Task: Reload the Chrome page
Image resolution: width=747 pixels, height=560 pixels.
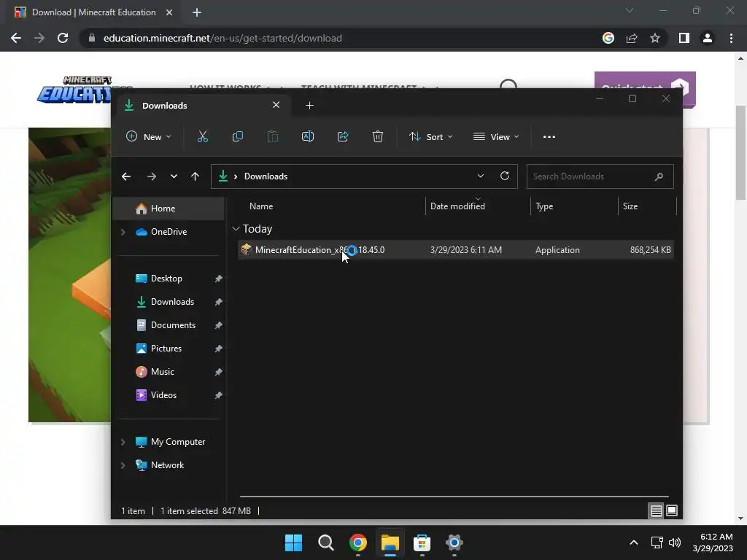Action: [63, 38]
